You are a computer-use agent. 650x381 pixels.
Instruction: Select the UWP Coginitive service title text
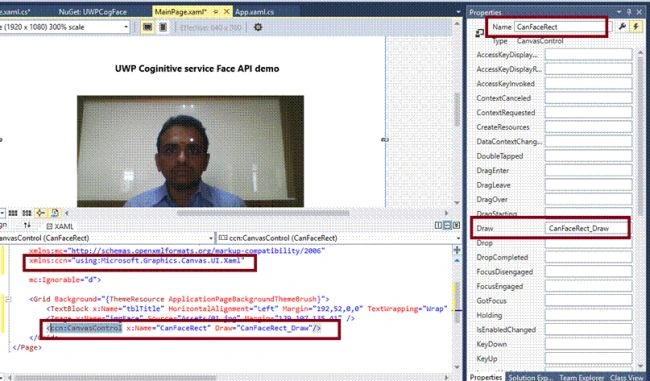(x=197, y=68)
